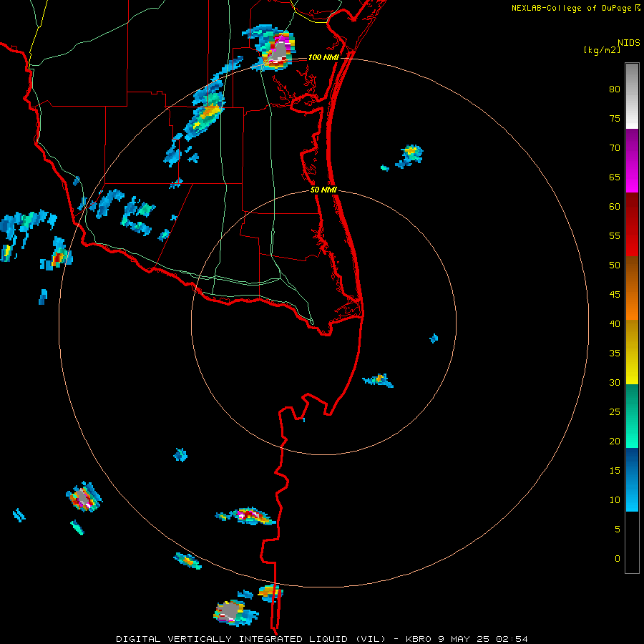
Task: Pick the black bottom color bar segment
Action: pyautogui.click(x=632, y=542)
